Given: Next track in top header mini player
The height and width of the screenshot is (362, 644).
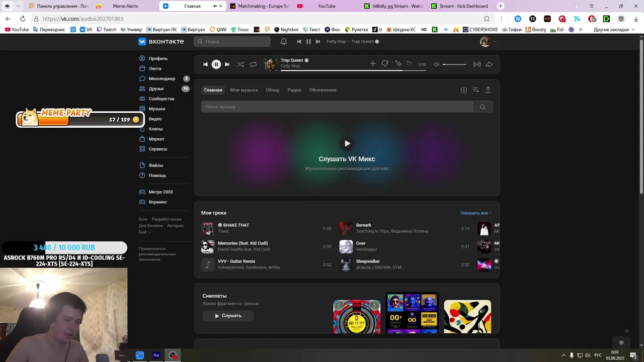Looking at the screenshot, I should coord(318,41).
